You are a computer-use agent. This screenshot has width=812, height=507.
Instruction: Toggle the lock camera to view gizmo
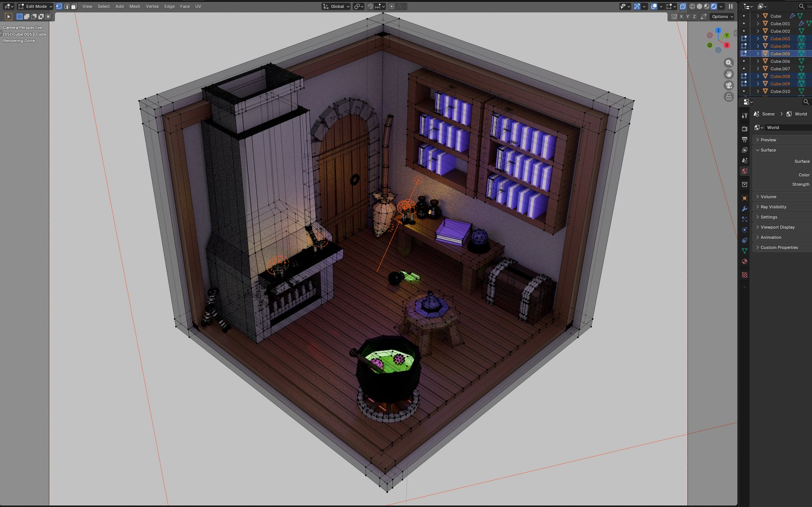[728, 97]
